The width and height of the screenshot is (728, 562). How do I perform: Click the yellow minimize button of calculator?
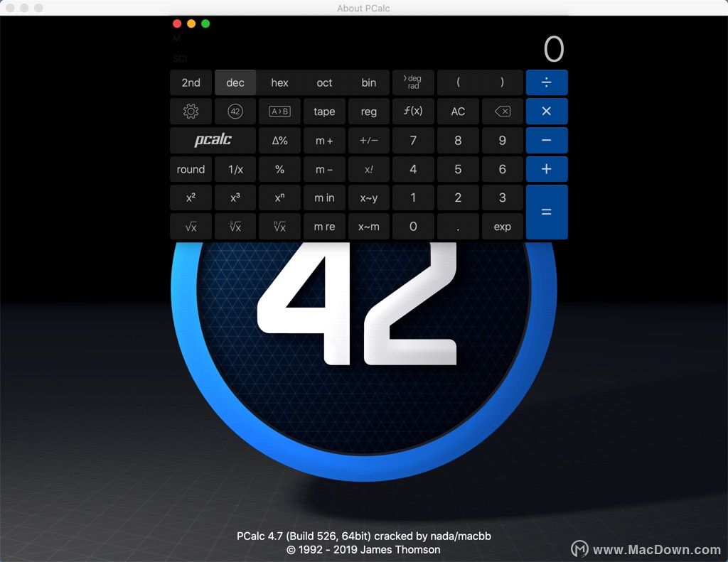191,23
